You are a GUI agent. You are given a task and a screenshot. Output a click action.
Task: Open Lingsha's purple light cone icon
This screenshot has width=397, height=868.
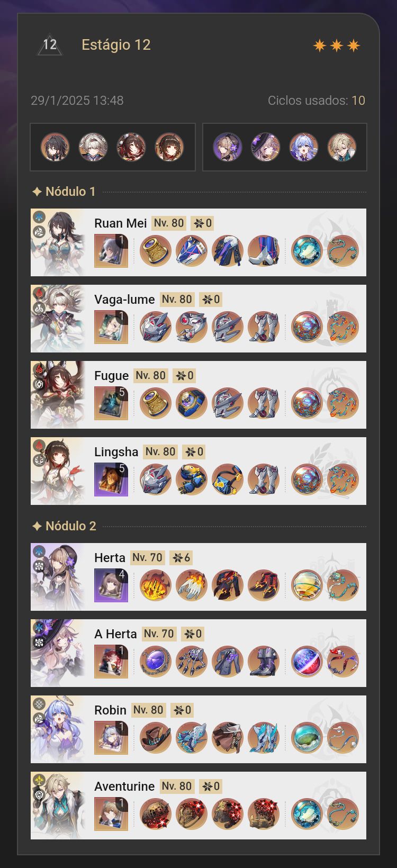pyautogui.click(x=111, y=480)
